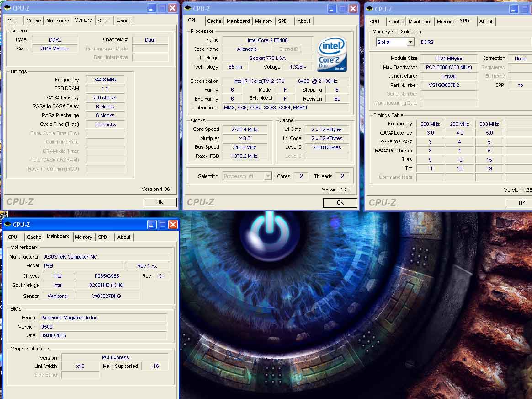The width and height of the screenshot is (532, 399).
Task: Click the Instructions MMX, SSE list field
Action: pos(286,108)
